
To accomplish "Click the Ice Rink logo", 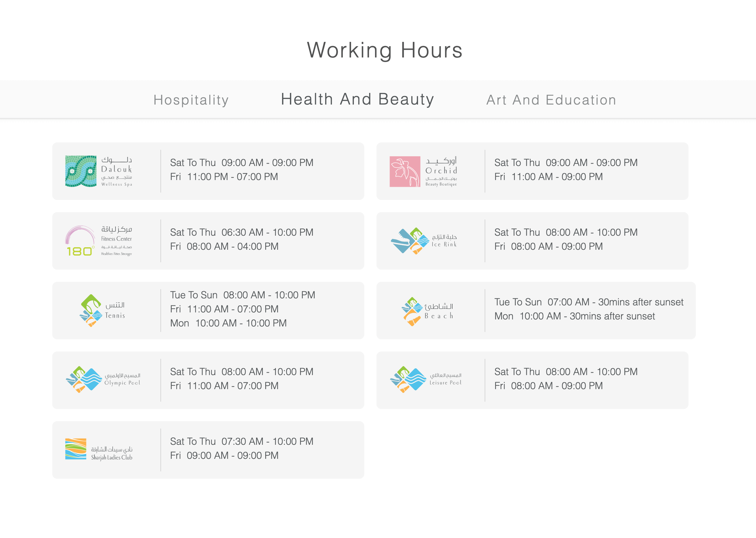I will tap(423, 241).
